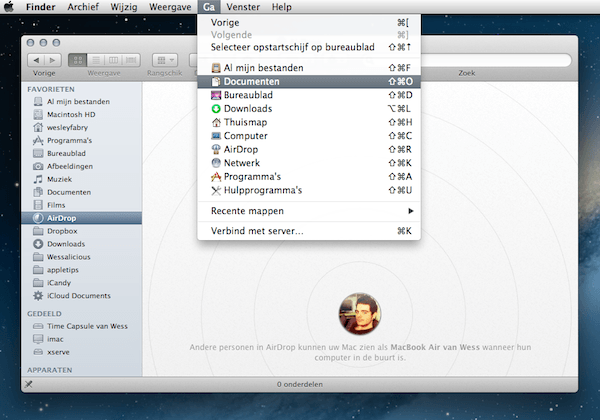Click the Muziek note icon in sidebar
Screen dimensions: 600x420
pyautogui.click(x=38, y=179)
